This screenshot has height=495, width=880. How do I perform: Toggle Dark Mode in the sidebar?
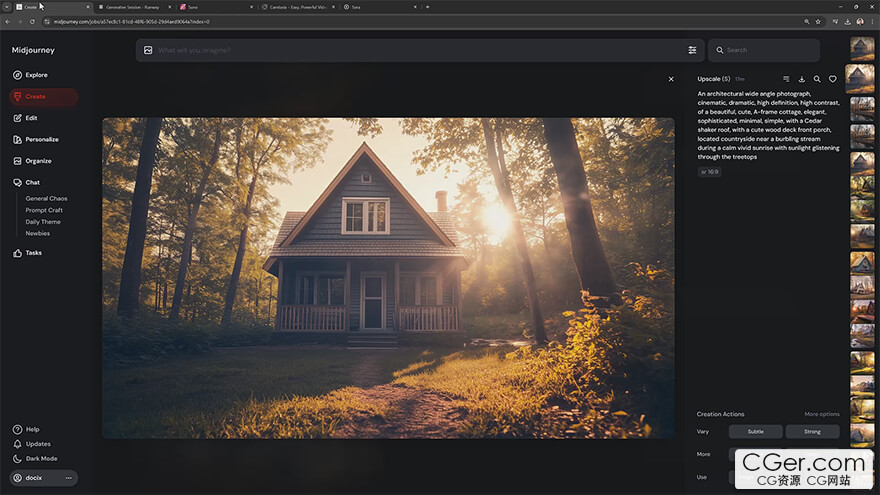click(x=41, y=458)
